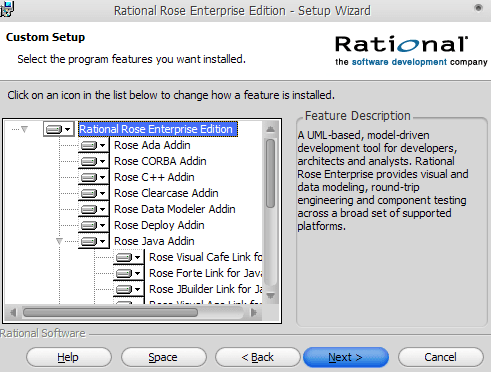Click the horizontal scrollbar right arrow
491x372 pixels.
(x=254, y=313)
